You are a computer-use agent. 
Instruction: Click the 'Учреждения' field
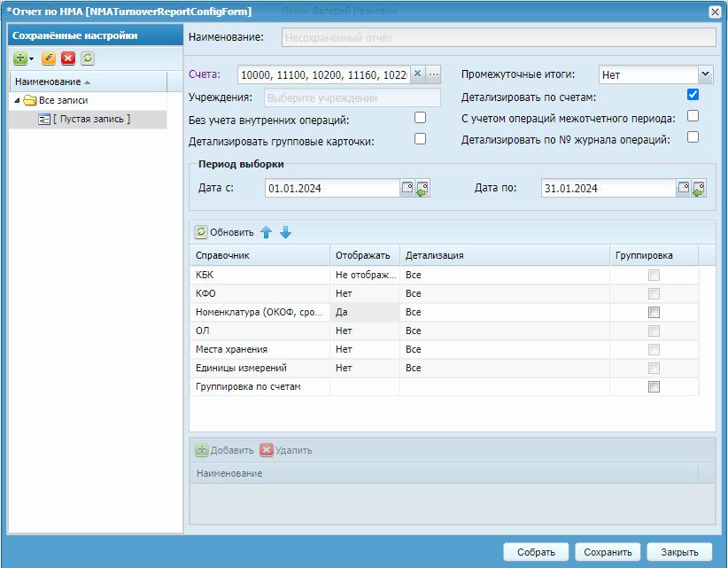[x=352, y=98]
